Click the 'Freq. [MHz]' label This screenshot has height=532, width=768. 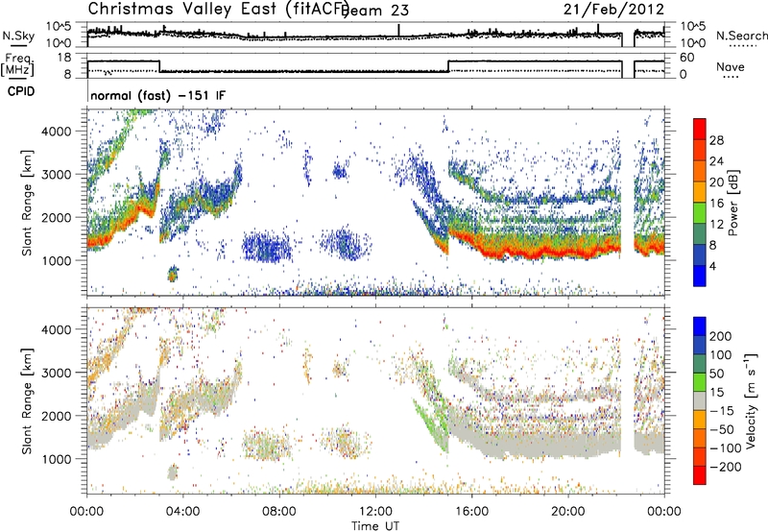point(18,65)
